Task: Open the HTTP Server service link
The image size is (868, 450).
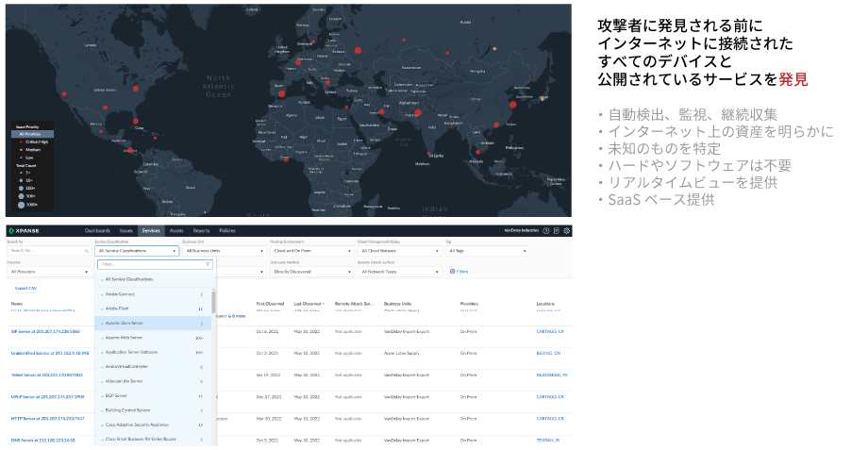Action: click(x=47, y=419)
